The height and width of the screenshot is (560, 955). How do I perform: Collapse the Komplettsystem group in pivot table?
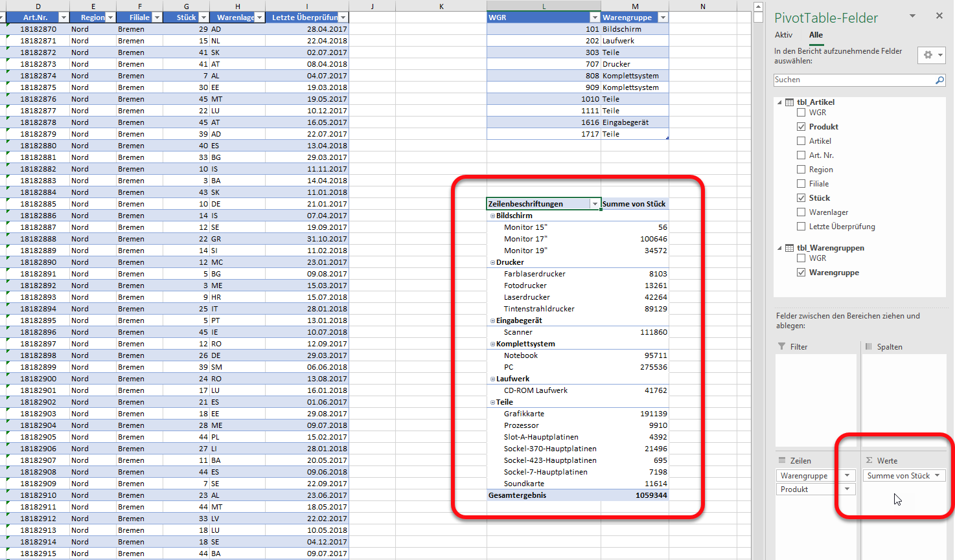[x=492, y=344]
